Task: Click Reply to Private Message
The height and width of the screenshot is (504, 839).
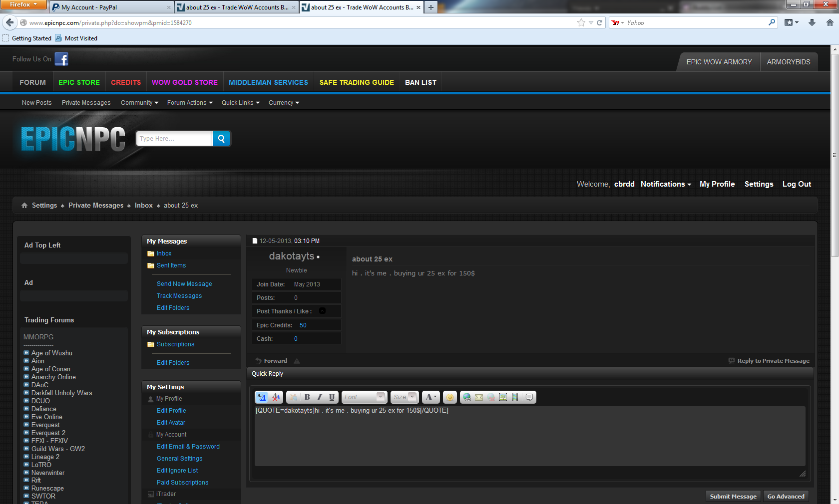Action: pos(769,361)
